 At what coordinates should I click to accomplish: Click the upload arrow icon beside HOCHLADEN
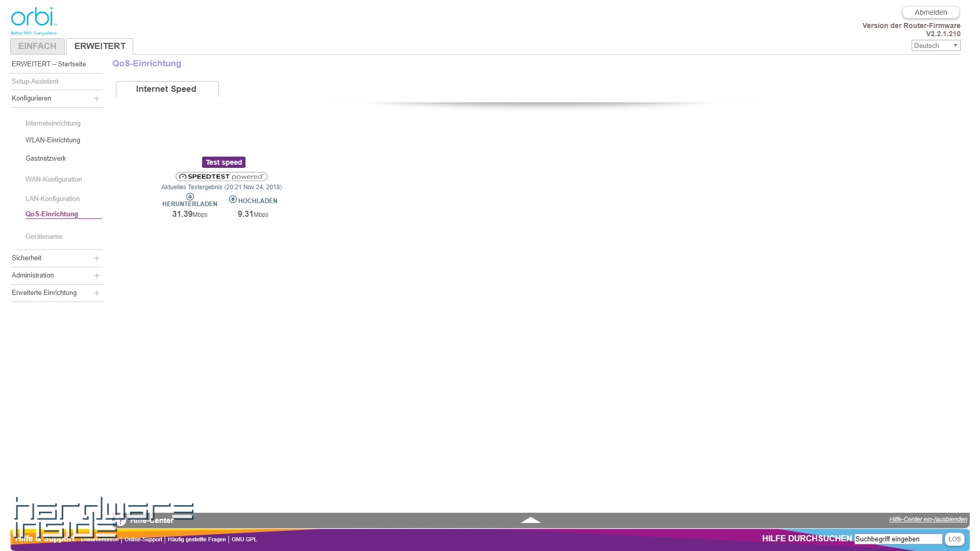pyautogui.click(x=233, y=199)
